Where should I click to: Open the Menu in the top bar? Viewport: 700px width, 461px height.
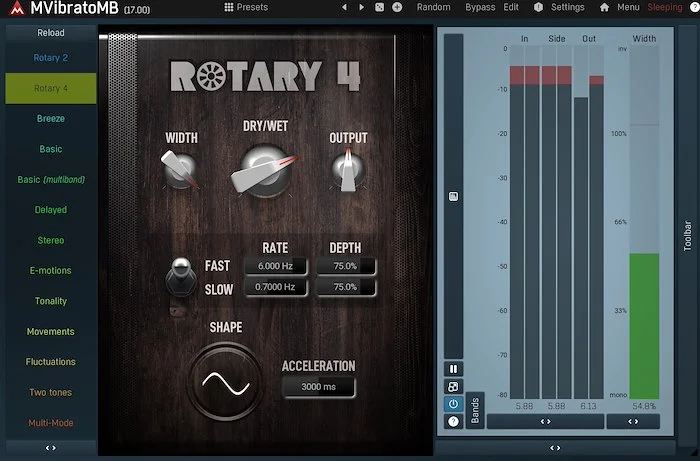pos(628,7)
